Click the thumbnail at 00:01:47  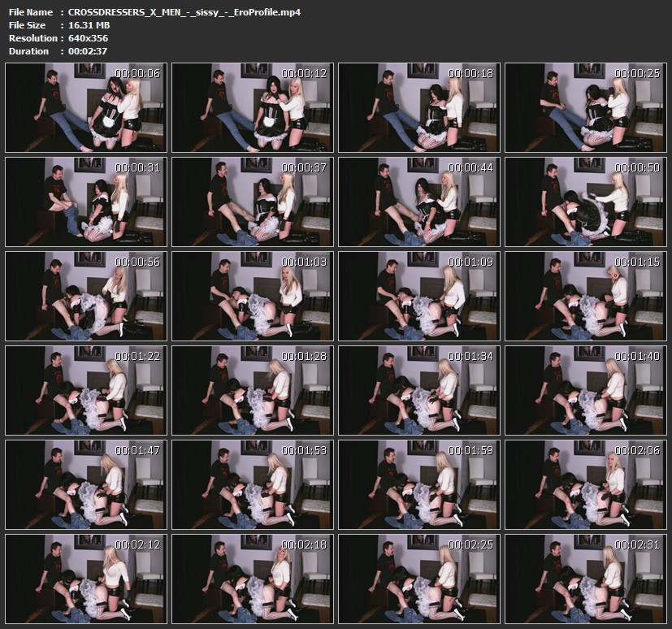pos(86,484)
